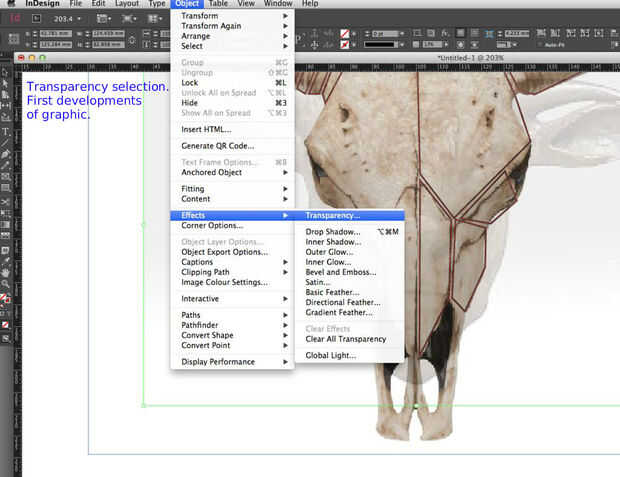Expand the Arrange submenu
Image resolution: width=620 pixels, height=477 pixels.
[x=232, y=36]
